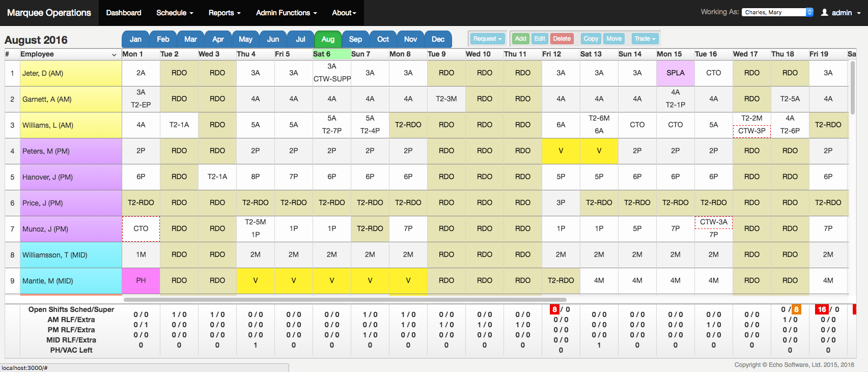The width and height of the screenshot is (868, 372).
Task: Expand the Trade dropdown button
Action: coord(645,39)
